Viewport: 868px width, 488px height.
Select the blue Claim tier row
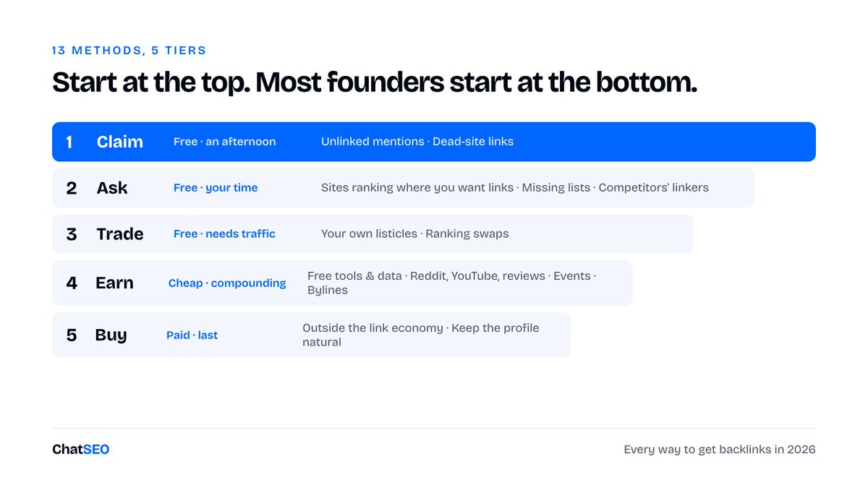pyautogui.click(x=434, y=142)
